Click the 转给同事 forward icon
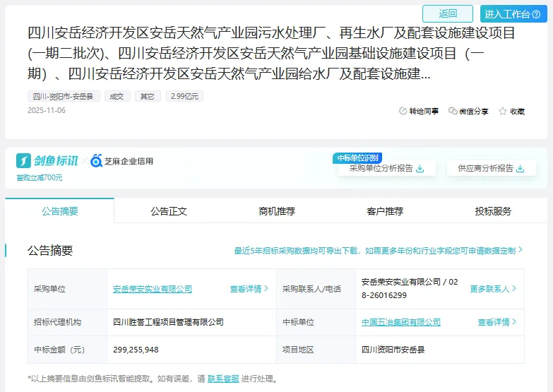This screenshot has width=553, height=392. (x=403, y=111)
